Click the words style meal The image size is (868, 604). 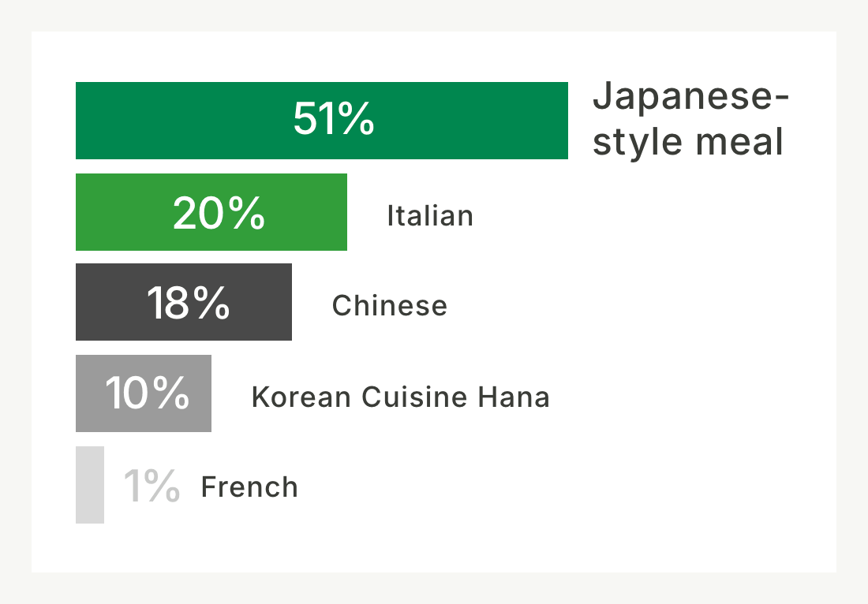688,142
